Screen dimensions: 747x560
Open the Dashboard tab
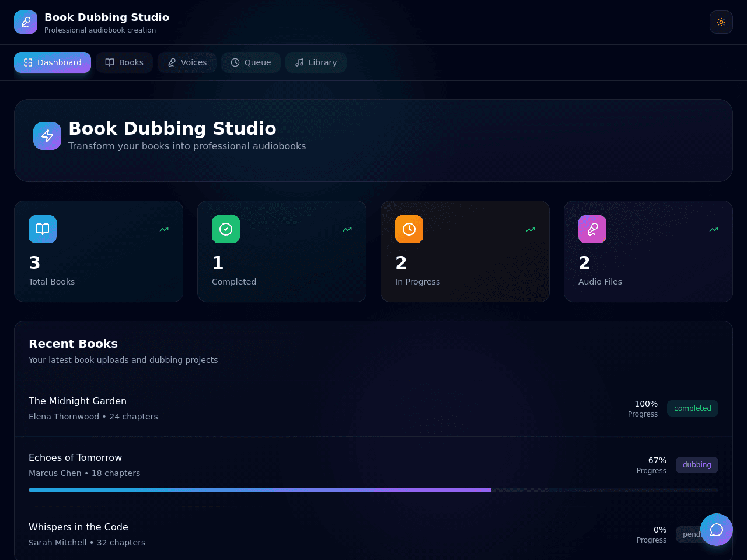tap(53, 62)
